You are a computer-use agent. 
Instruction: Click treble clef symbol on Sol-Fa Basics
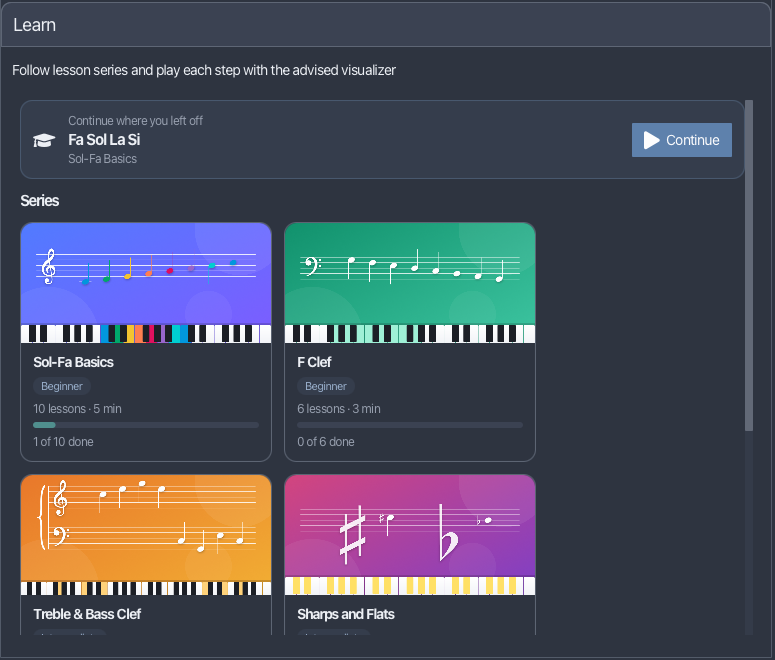(48, 266)
